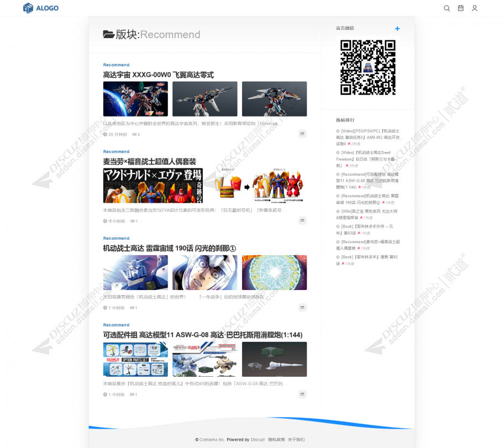Open post 可选配件组 高达模型11 ASW-G-08
Viewport: 503px width, 448px height.
pos(203,335)
